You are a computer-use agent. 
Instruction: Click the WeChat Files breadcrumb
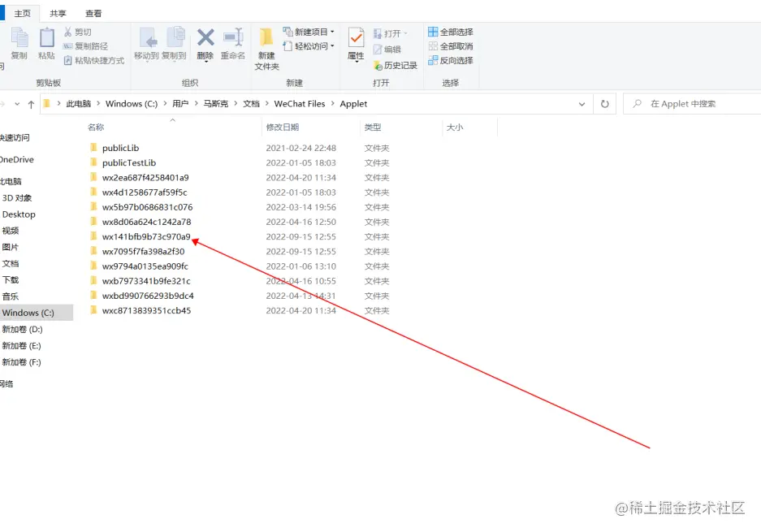300,104
